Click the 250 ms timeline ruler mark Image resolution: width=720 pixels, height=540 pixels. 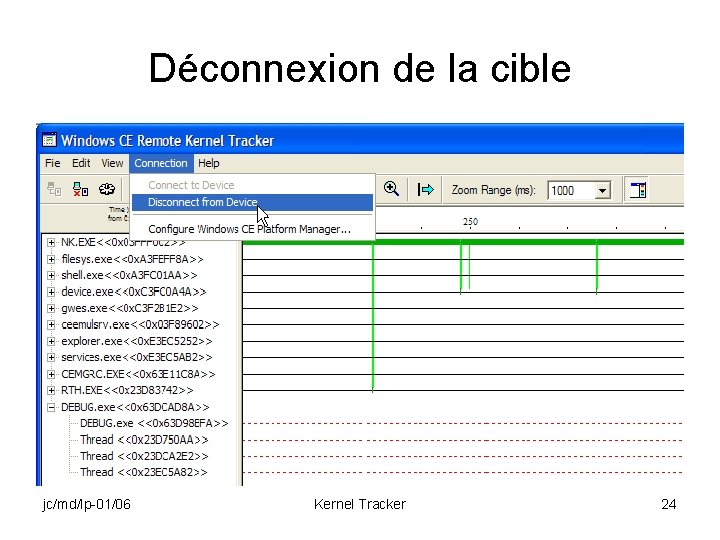tap(470, 222)
